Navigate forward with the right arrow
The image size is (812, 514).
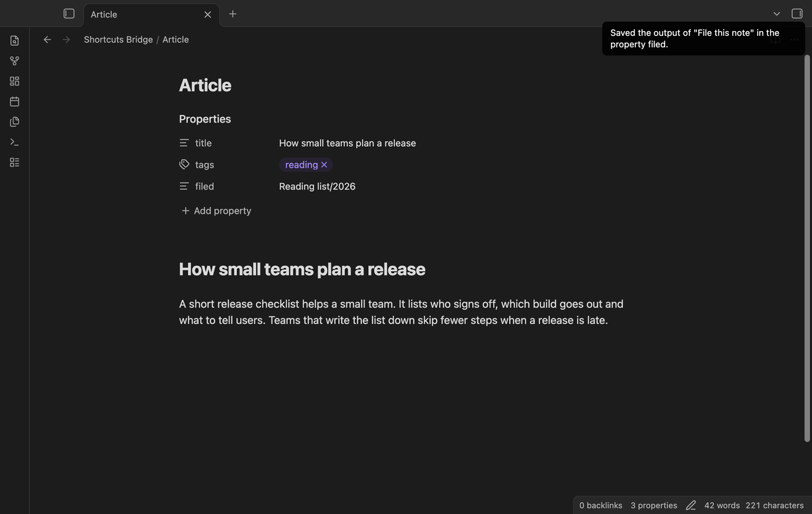pos(66,39)
